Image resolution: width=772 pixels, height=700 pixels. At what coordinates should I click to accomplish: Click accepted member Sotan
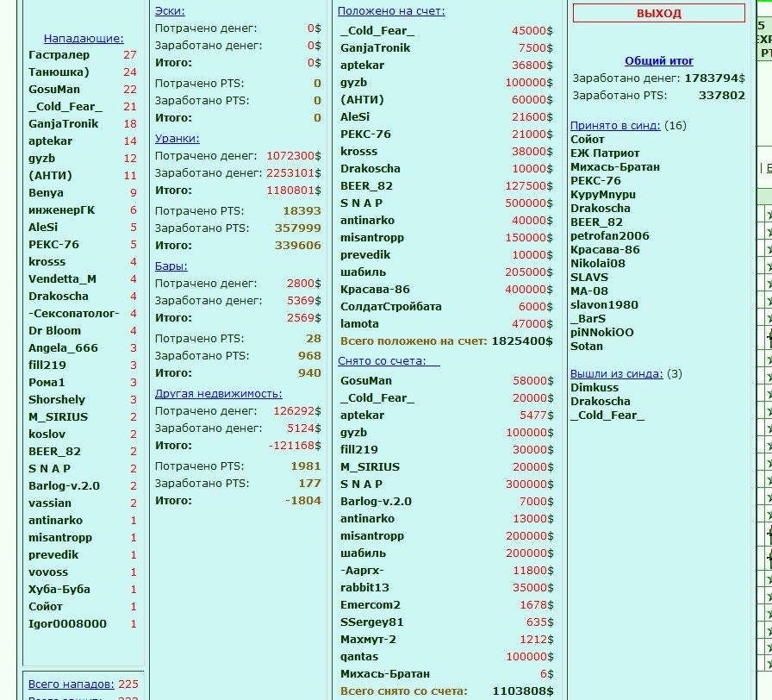(587, 347)
